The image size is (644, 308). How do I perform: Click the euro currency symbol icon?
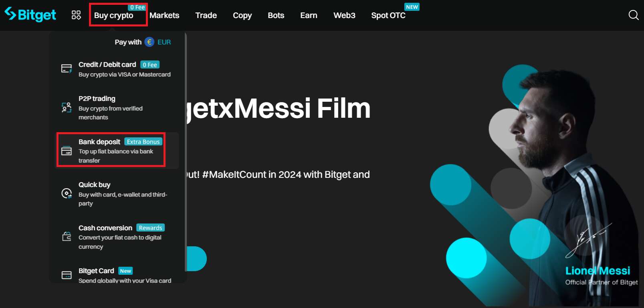point(149,42)
